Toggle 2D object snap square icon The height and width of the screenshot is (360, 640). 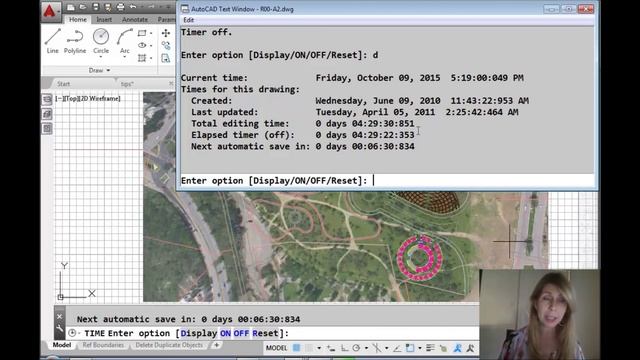(410, 348)
